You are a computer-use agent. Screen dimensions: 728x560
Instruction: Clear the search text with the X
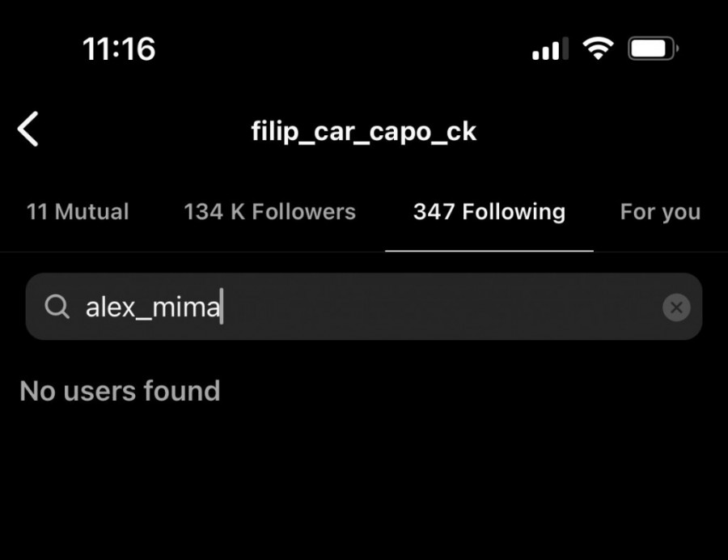pos(676,308)
